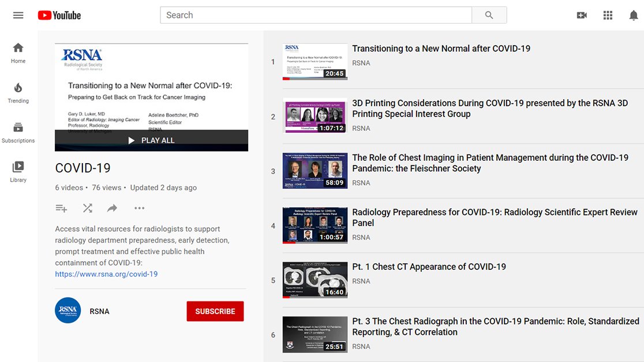Screen dimensions: 644x362
Task: Go to Home in sidebar
Action: point(18,54)
